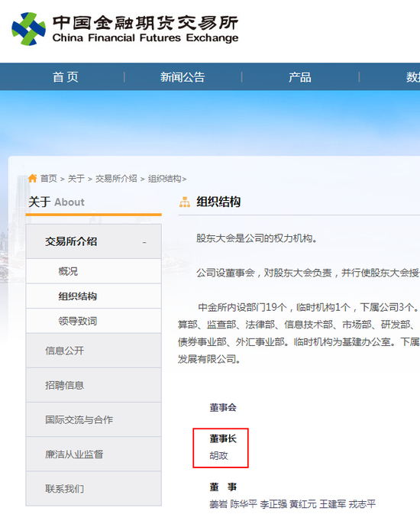Open the 产品 navigation menu item
The height and width of the screenshot is (524, 420).
point(299,77)
